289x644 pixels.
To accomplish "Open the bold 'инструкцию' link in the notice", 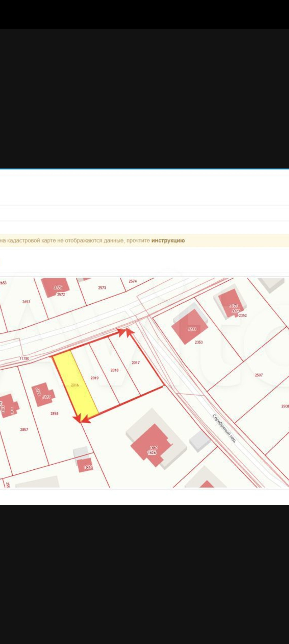I will (168, 240).
